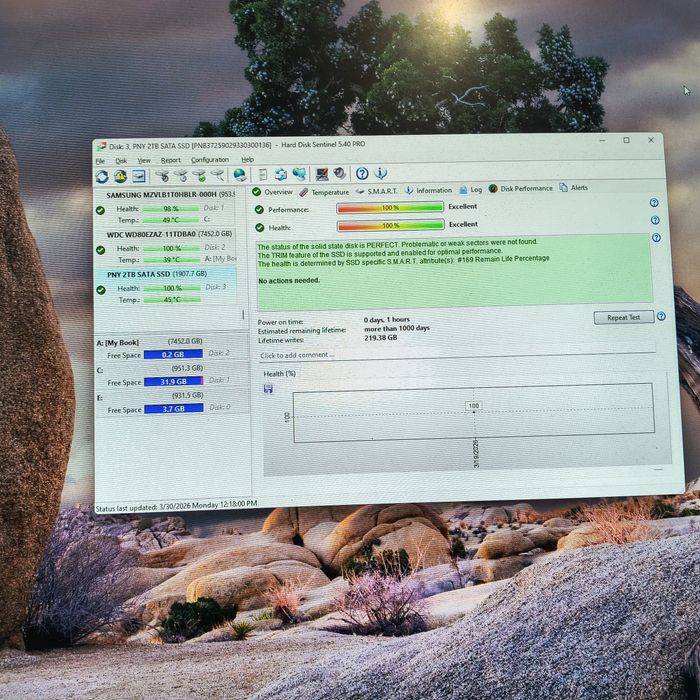Switch to the Information tab

click(x=429, y=190)
